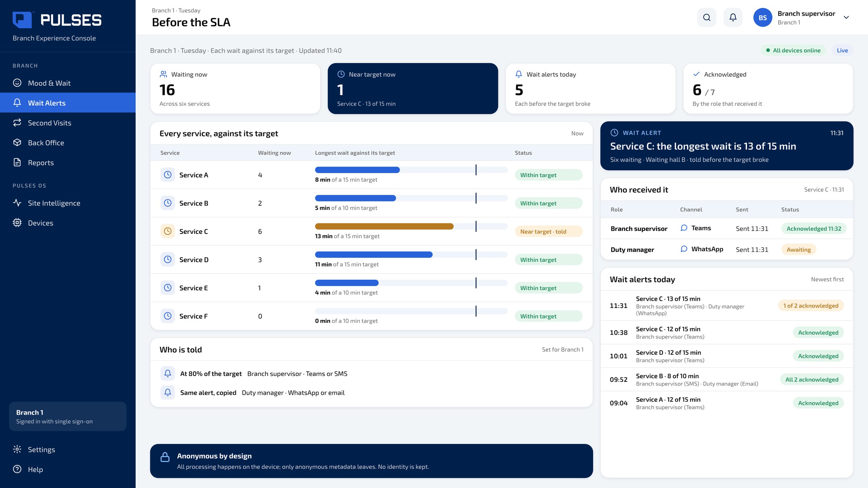Click the Service D clock icon
This screenshot has width=868, height=488.
[167, 259]
